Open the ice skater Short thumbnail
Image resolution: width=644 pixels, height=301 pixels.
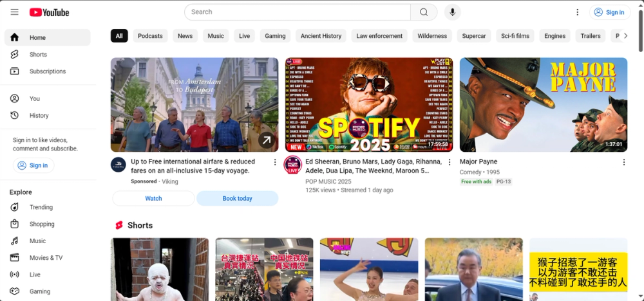click(x=369, y=269)
